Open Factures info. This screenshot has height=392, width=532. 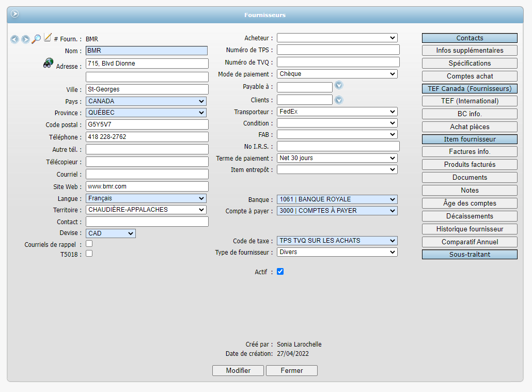coord(470,152)
